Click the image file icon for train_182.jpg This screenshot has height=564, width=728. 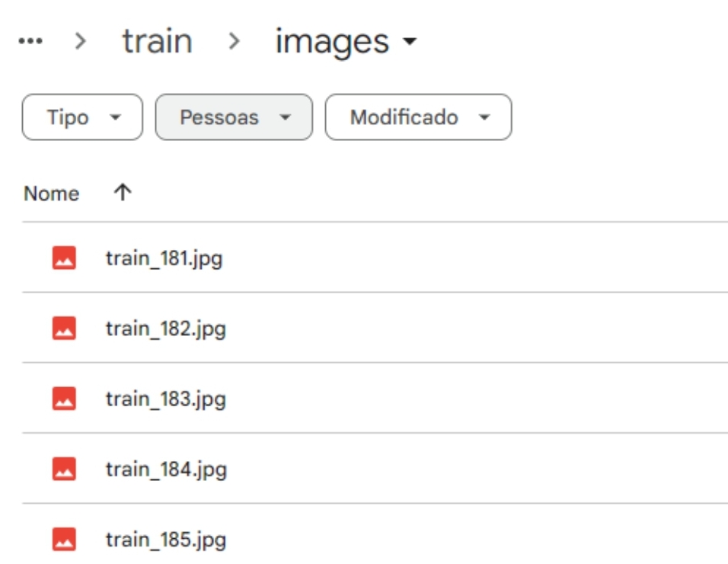click(x=64, y=328)
